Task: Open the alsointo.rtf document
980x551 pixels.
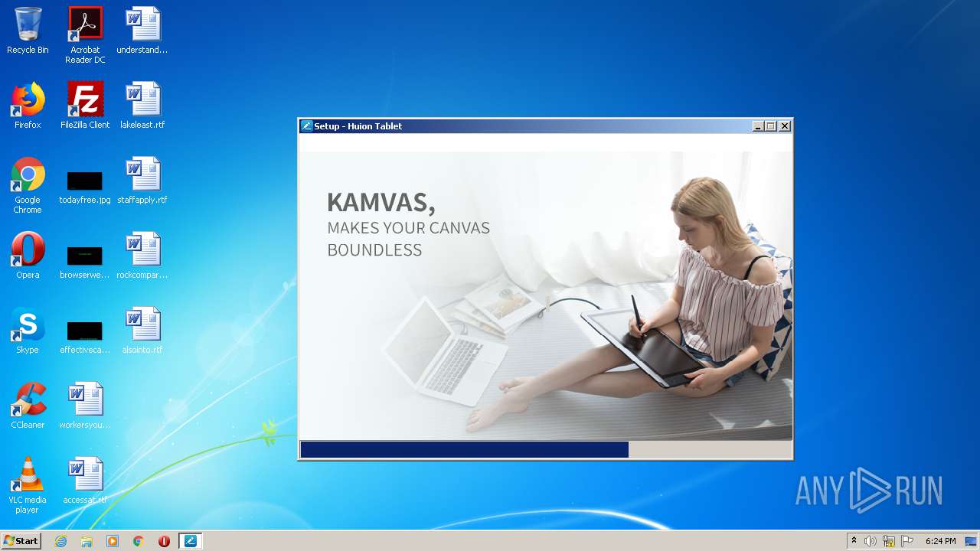Action: coord(142,331)
